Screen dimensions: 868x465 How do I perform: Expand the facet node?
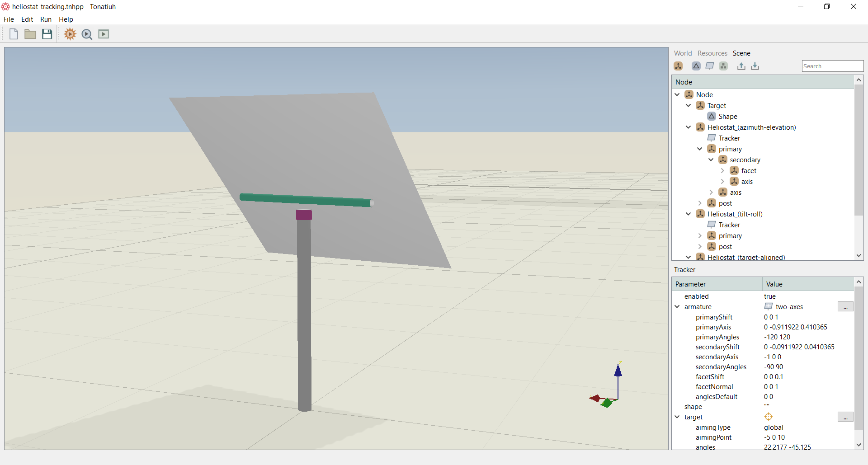click(x=722, y=171)
